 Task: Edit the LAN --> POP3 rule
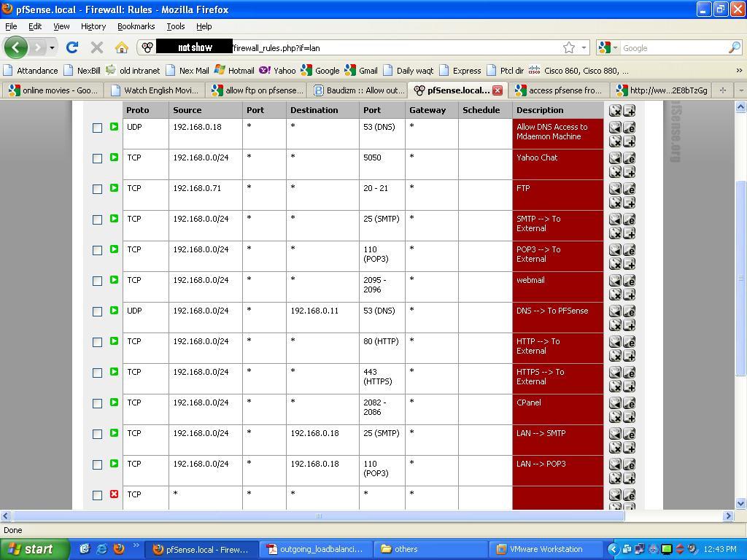click(x=629, y=464)
